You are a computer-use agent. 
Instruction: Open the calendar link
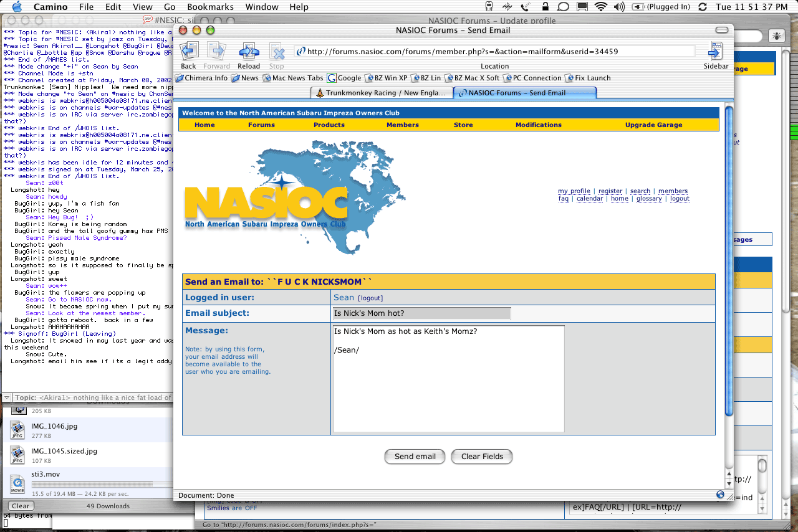click(x=590, y=199)
